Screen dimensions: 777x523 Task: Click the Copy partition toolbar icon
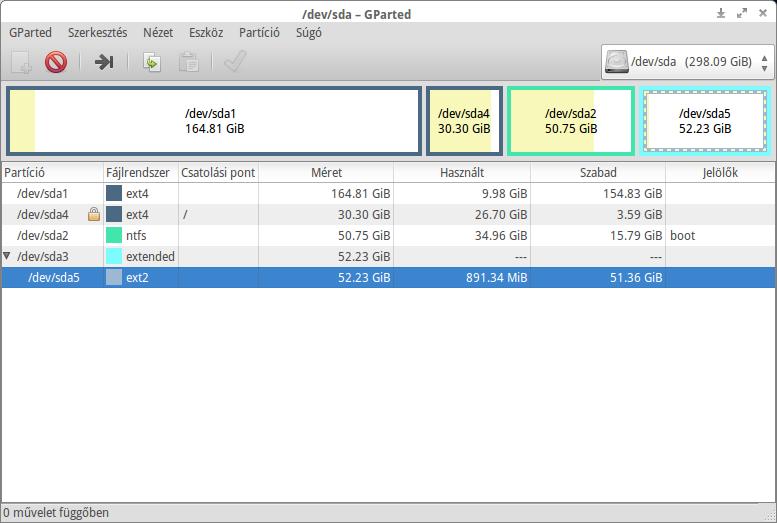[x=152, y=62]
